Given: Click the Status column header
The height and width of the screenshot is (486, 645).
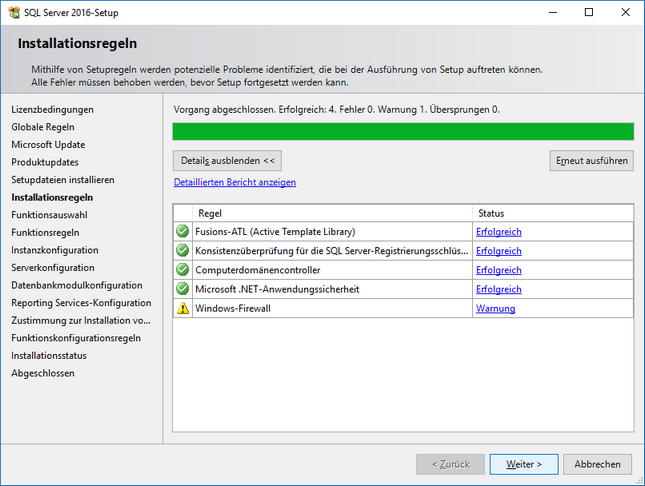Looking at the screenshot, I should click(x=553, y=213).
